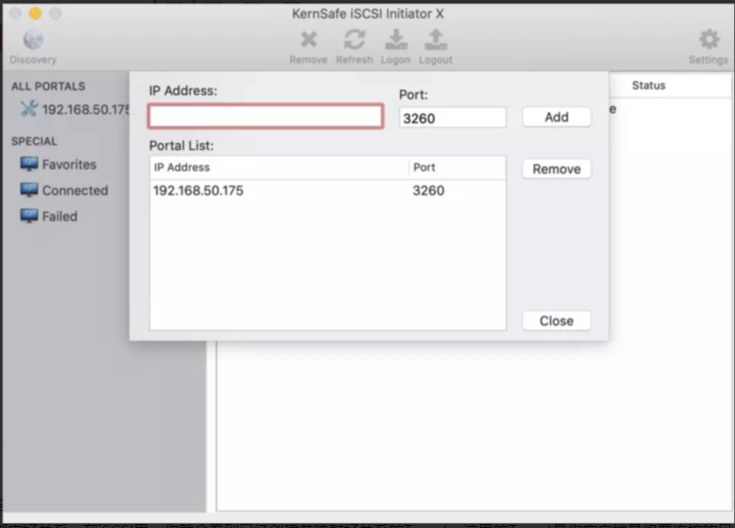Click the IP Address column header

279,167
